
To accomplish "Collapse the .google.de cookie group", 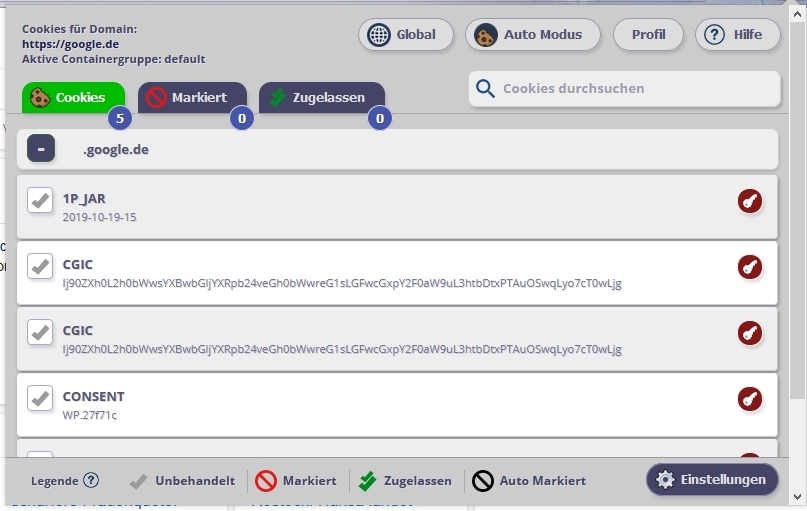I will click(41, 150).
